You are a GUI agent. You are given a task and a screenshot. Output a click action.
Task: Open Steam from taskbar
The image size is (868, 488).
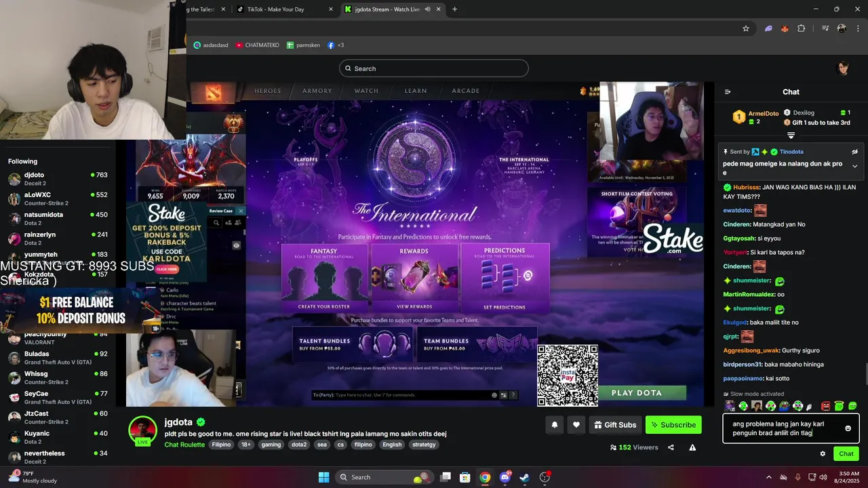tap(525, 477)
